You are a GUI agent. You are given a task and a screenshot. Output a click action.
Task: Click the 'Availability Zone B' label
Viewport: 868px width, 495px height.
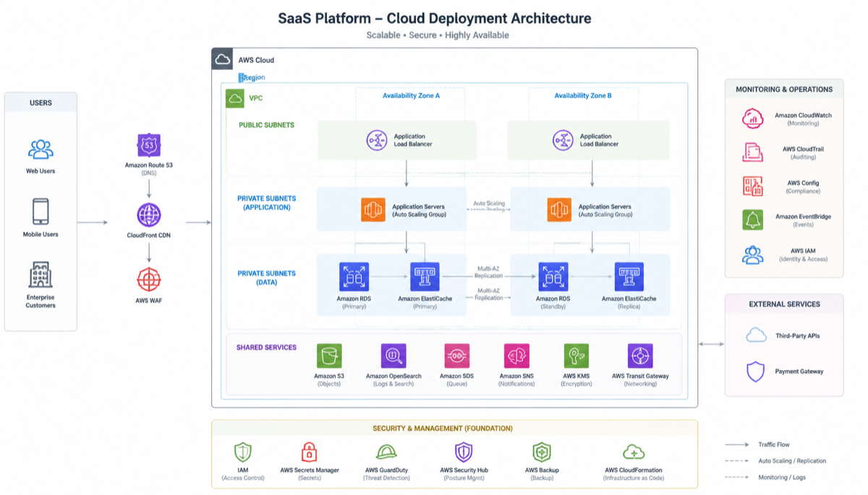(583, 95)
